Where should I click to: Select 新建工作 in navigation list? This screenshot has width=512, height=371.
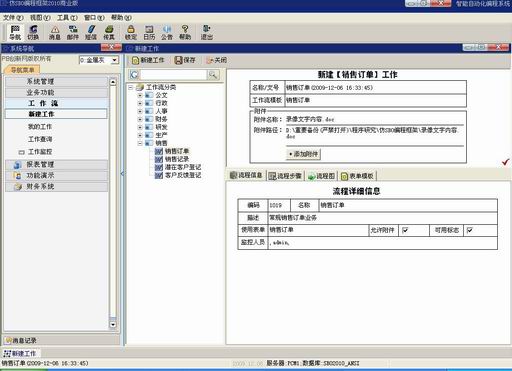[x=56, y=114]
